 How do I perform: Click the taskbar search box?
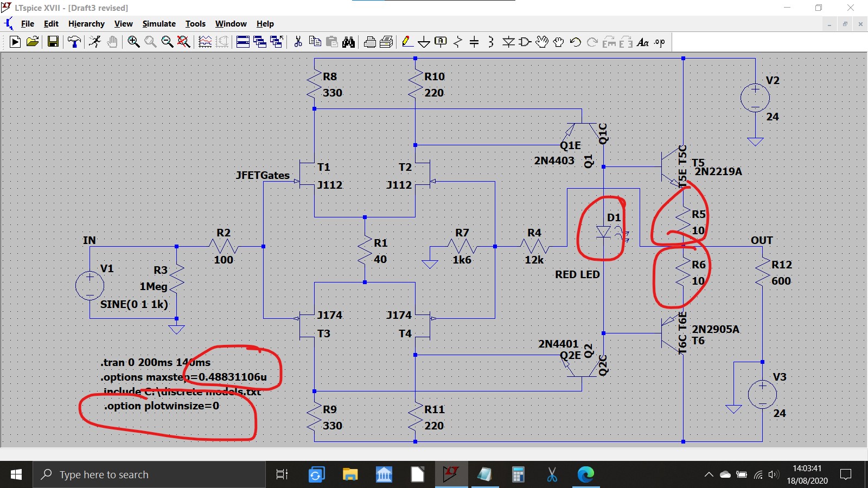pyautogui.click(x=149, y=475)
